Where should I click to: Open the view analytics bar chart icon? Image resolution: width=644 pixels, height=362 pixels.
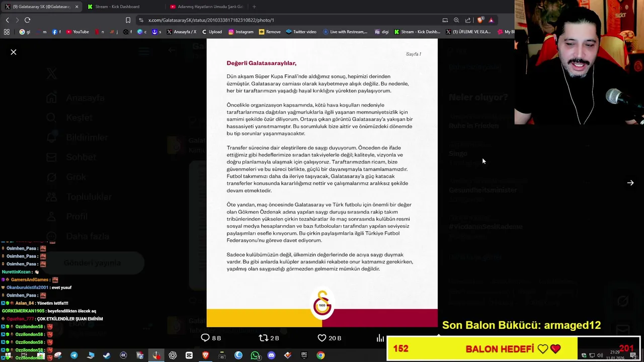click(380, 338)
